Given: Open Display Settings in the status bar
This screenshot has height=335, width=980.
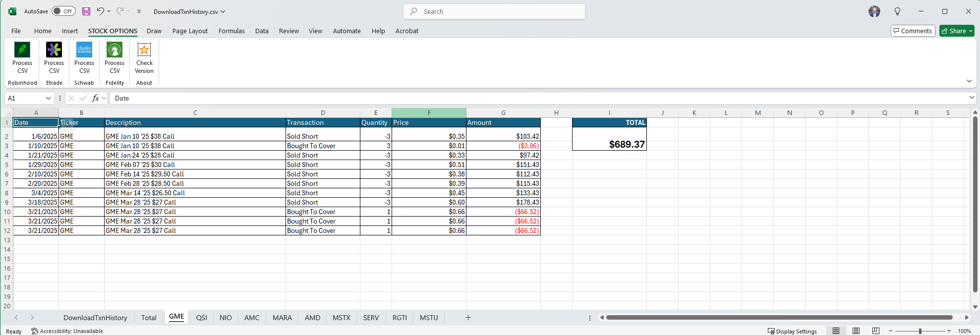Looking at the screenshot, I should [x=792, y=331].
